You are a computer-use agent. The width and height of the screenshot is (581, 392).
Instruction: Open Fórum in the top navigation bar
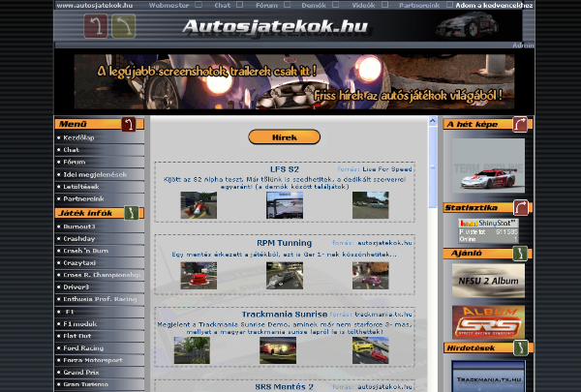(x=266, y=5)
